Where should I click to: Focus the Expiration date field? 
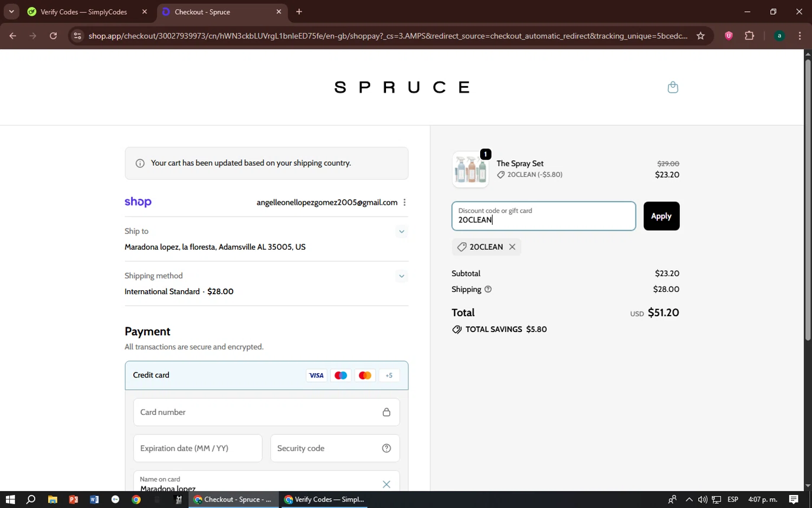[x=198, y=448]
